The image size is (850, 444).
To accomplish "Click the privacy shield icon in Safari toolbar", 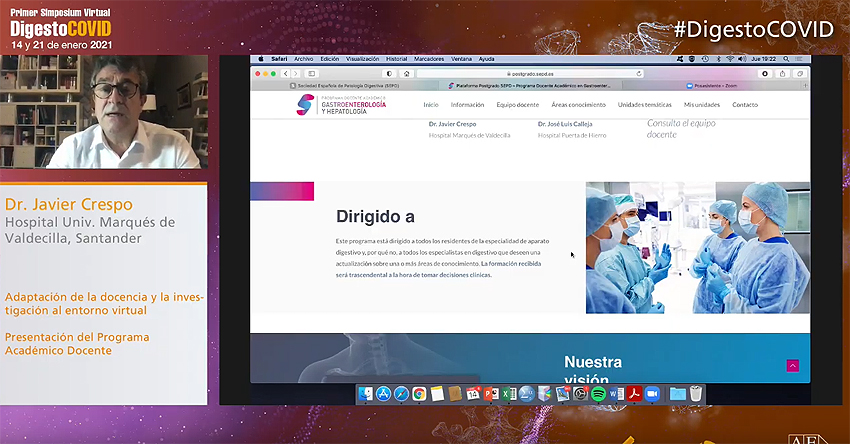I will click(389, 74).
